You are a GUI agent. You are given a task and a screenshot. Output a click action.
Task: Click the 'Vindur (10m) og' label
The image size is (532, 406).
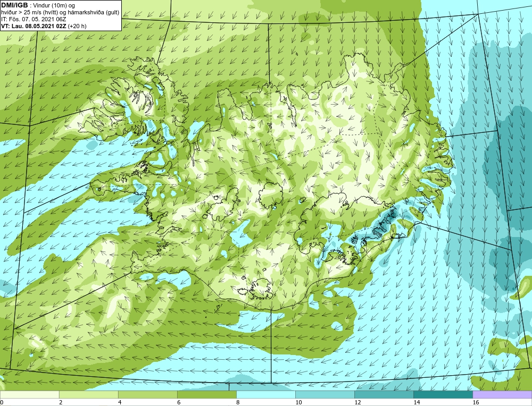click(x=54, y=6)
